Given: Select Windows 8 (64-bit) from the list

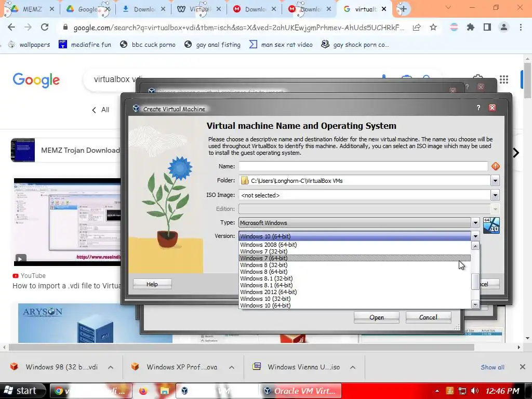Looking at the screenshot, I should 355,272.
